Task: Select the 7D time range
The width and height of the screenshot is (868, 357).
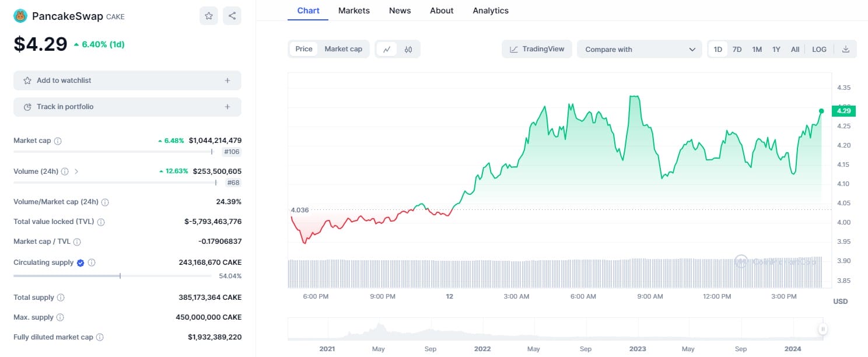Action: [737, 50]
